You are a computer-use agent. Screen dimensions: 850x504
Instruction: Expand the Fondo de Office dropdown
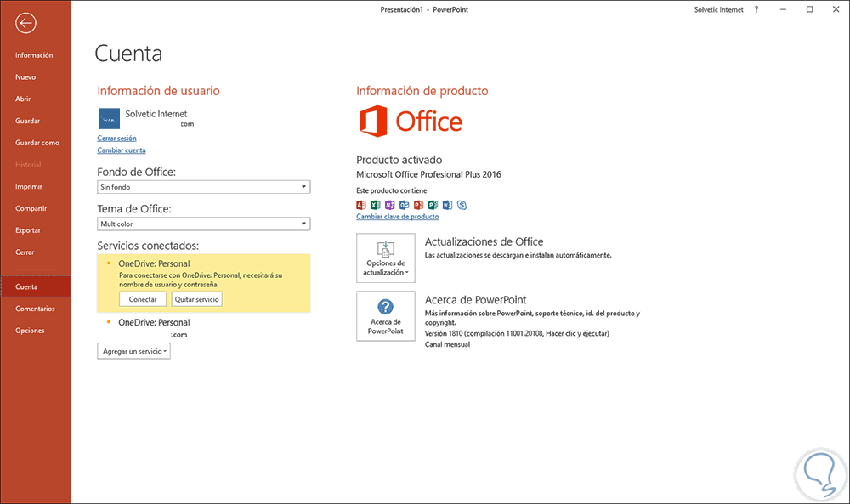pos(303,187)
